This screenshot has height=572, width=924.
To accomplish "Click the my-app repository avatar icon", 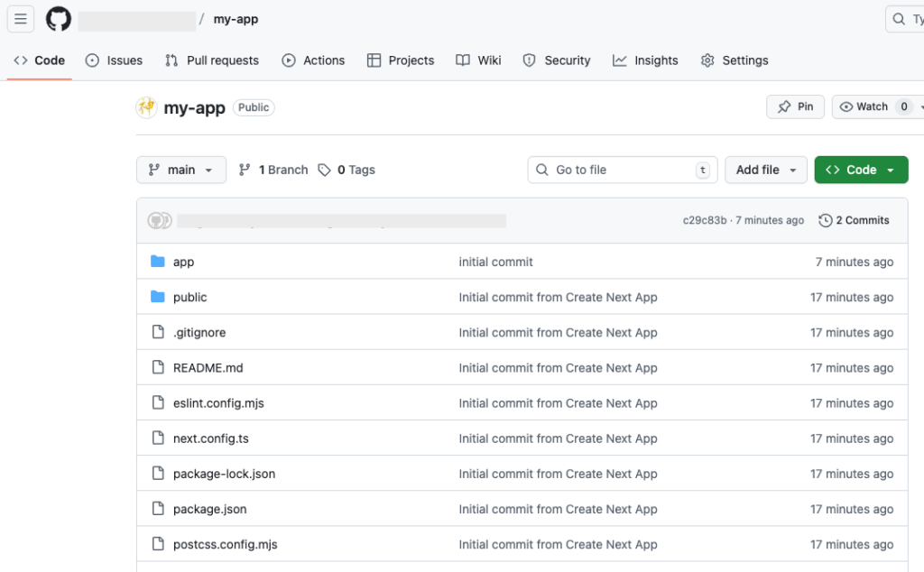I will tap(146, 107).
